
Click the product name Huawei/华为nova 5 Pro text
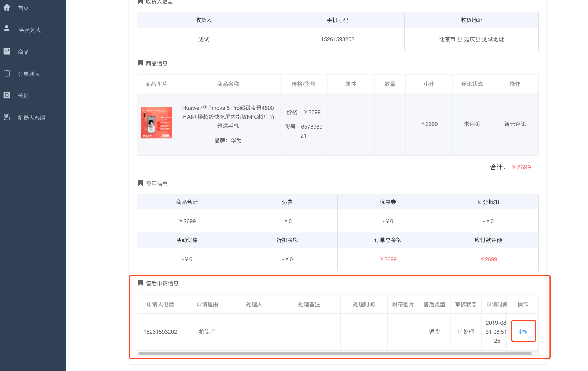click(x=228, y=117)
